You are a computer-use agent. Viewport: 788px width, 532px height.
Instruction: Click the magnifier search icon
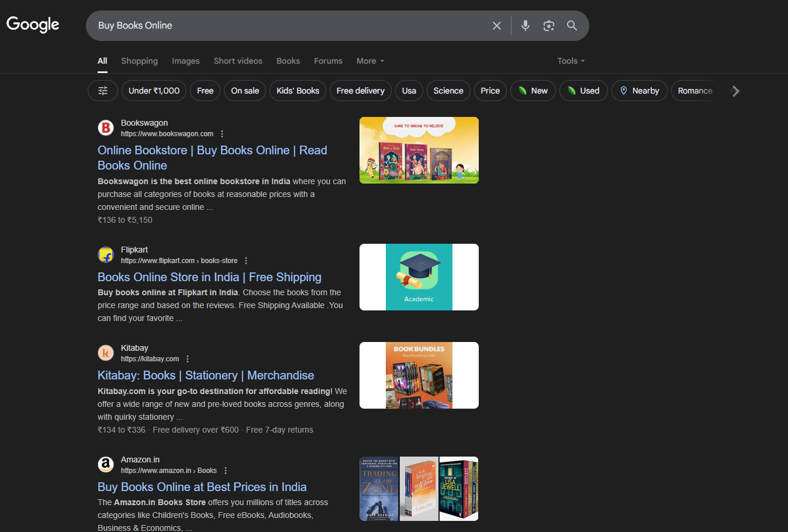pyautogui.click(x=572, y=26)
